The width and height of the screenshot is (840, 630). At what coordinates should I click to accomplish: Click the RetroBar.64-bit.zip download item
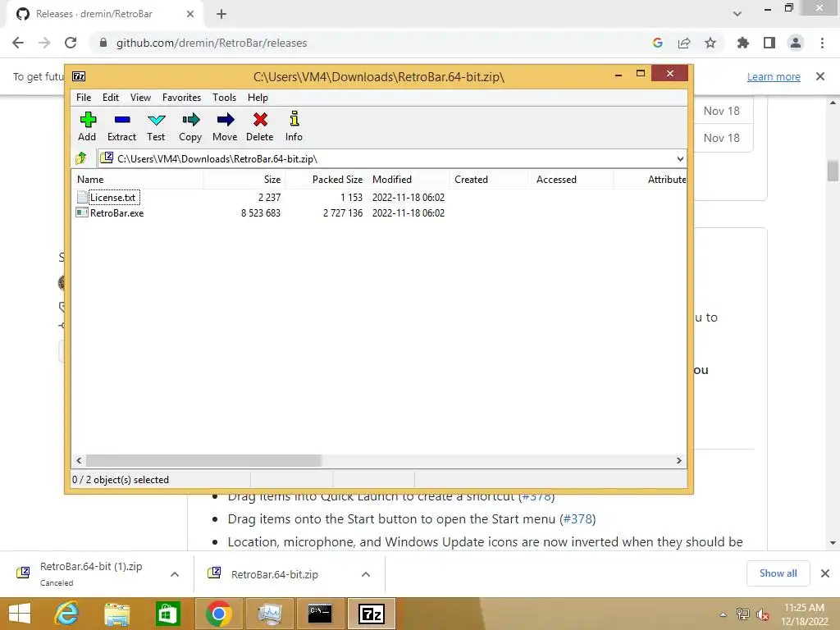point(274,574)
